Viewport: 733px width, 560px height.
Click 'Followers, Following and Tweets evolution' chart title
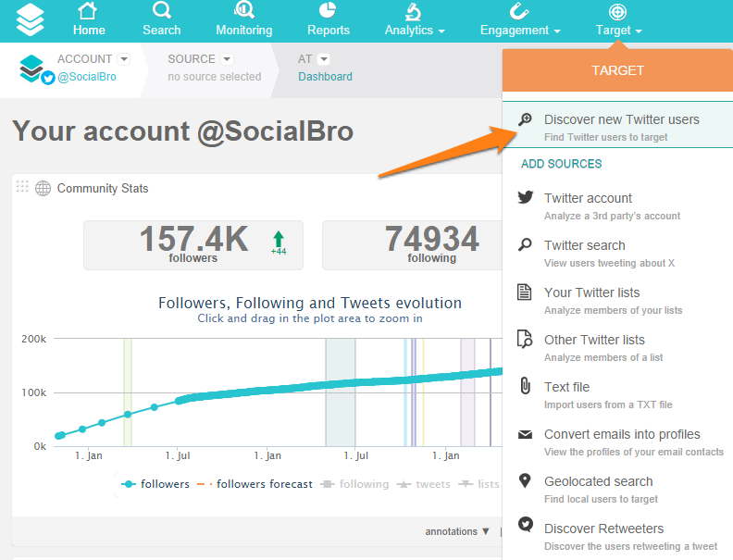pos(310,303)
